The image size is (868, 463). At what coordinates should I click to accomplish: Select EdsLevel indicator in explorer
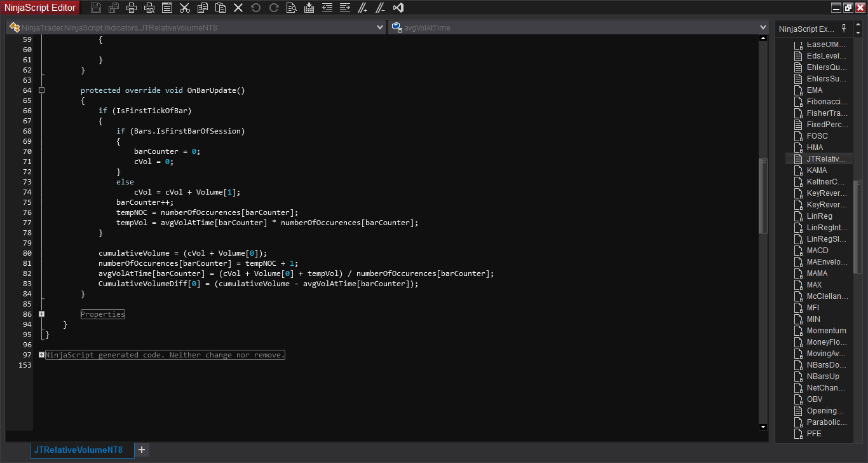(827, 56)
